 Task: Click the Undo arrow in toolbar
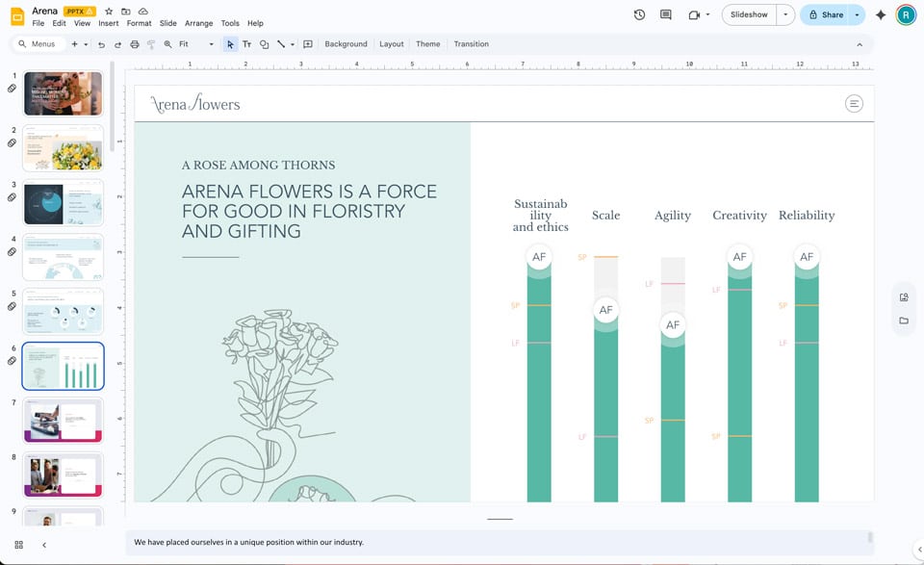coord(101,44)
